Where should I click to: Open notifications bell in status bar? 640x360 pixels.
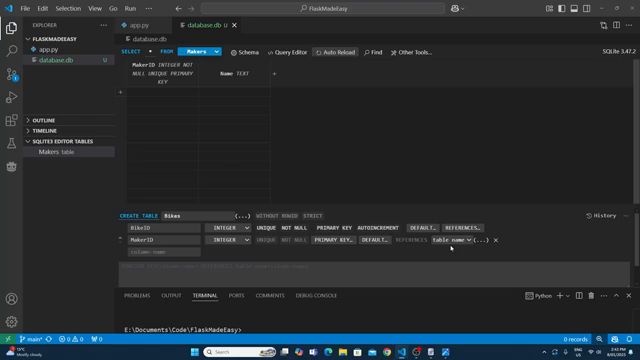click(x=629, y=339)
